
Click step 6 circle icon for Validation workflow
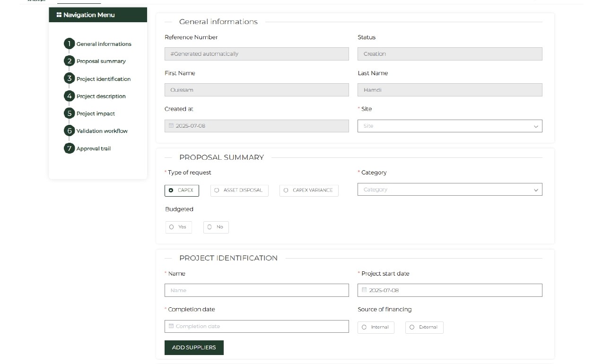(x=69, y=131)
